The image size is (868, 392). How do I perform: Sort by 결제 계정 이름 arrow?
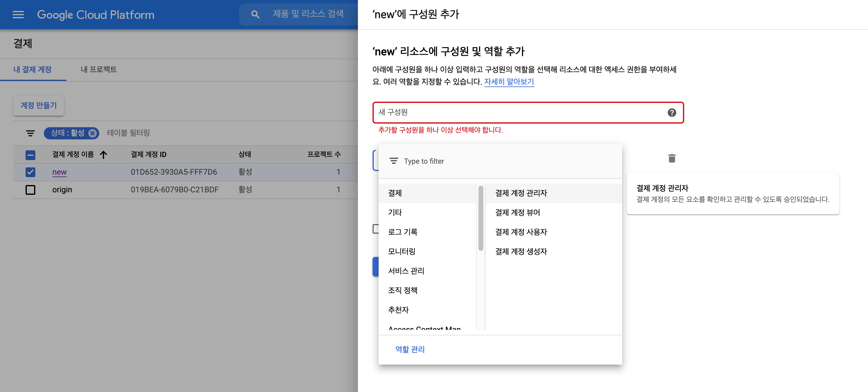click(x=103, y=154)
